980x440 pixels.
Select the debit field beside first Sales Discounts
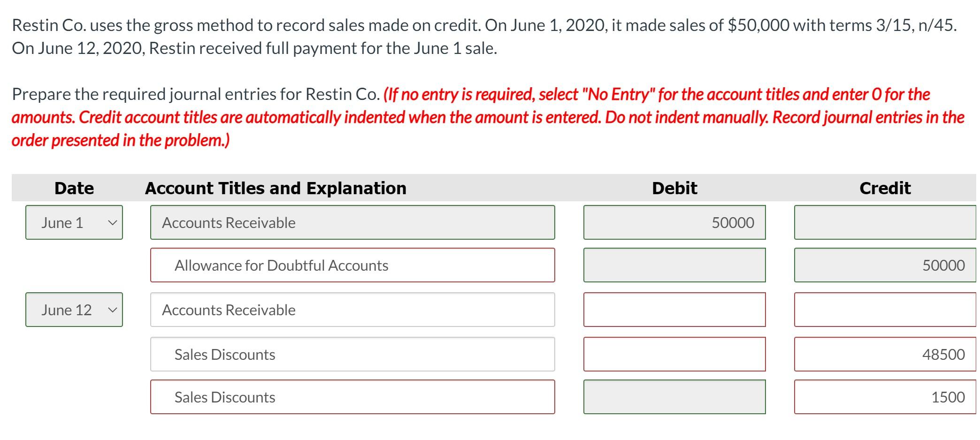click(x=674, y=354)
